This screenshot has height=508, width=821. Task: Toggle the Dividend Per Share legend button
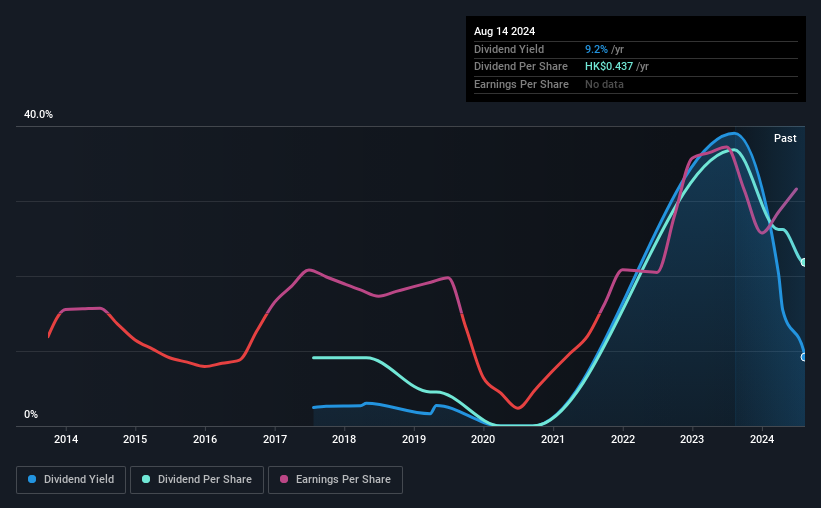click(x=197, y=480)
